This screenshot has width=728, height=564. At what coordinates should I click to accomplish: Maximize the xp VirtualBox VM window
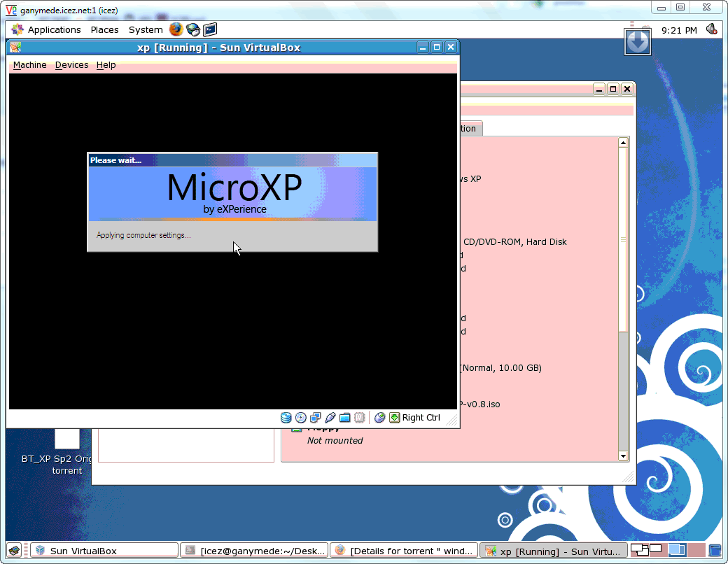click(436, 48)
